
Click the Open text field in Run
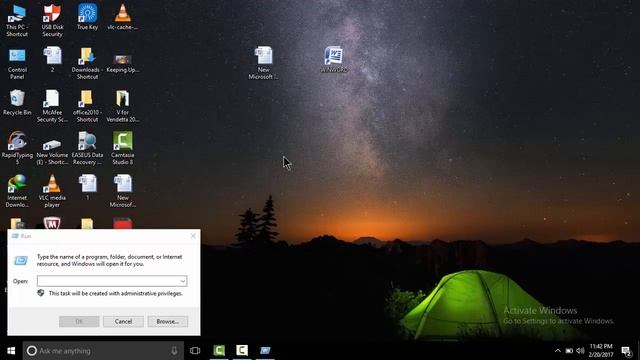click(x=108, y=281)
